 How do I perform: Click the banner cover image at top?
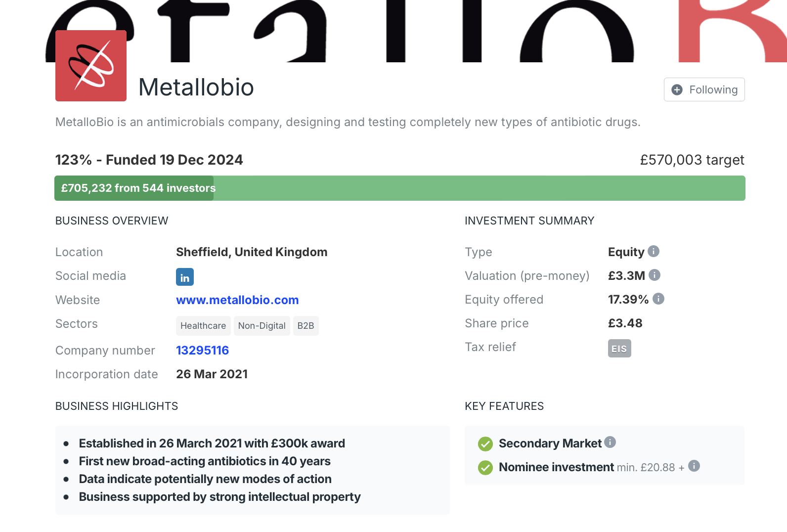(416, 31)
